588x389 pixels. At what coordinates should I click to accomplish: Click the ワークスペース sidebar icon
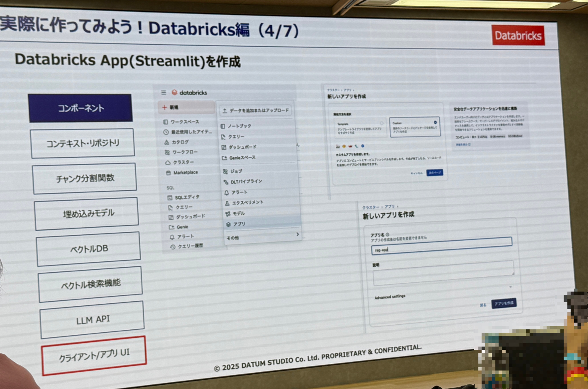(165, 122)
